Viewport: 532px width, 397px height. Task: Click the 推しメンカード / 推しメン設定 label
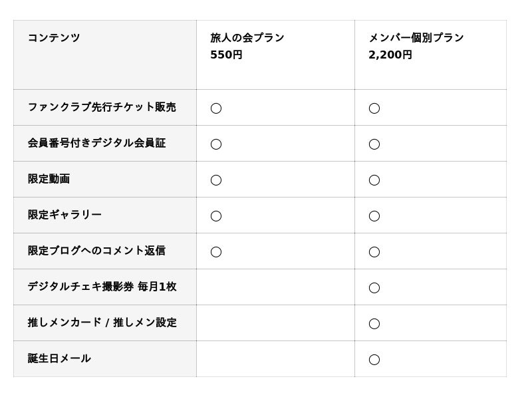[x=102, y=323]
